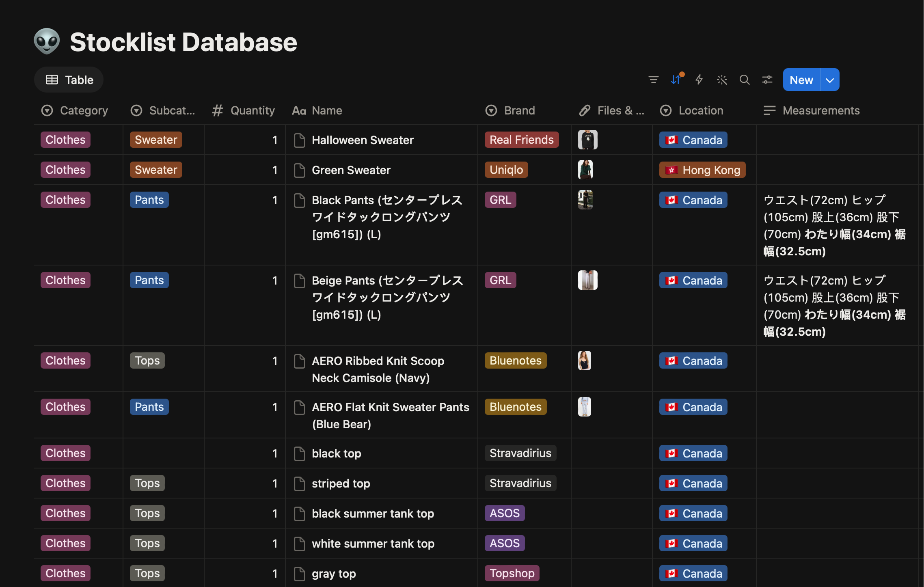Expand the New button dropdown arrow
This screenshot has height=587, width=924.
[830, 80]
